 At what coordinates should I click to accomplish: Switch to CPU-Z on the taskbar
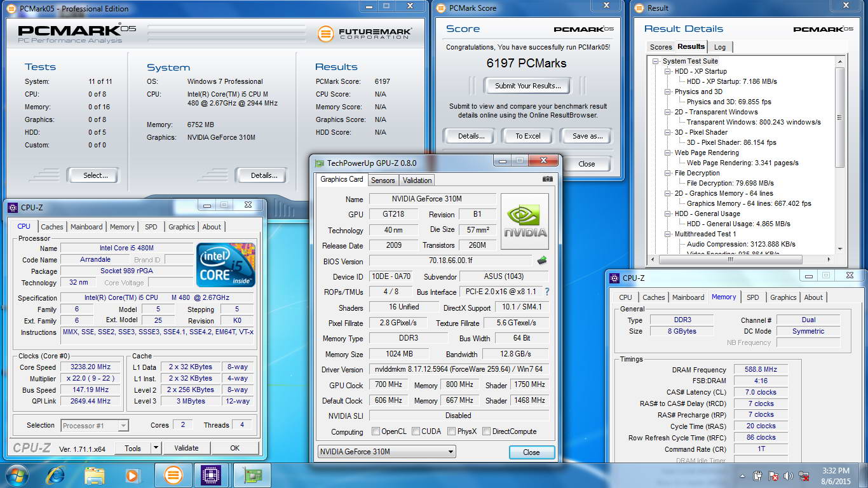(x=210, y=475)
